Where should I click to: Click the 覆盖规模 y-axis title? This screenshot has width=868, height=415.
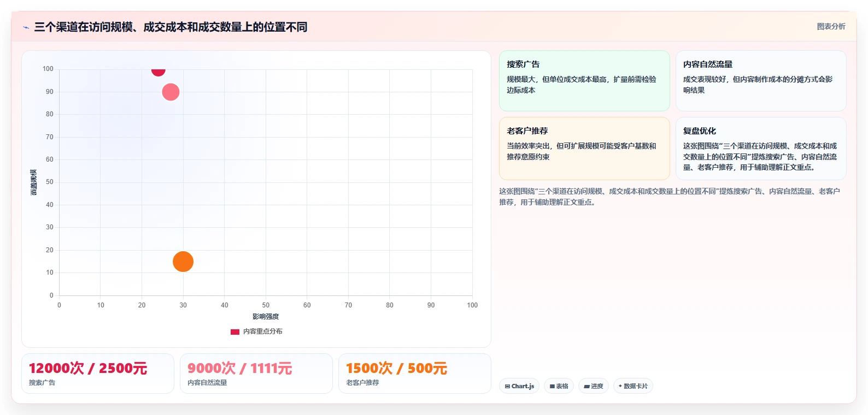pyautogui.click(x=34, y=182)
